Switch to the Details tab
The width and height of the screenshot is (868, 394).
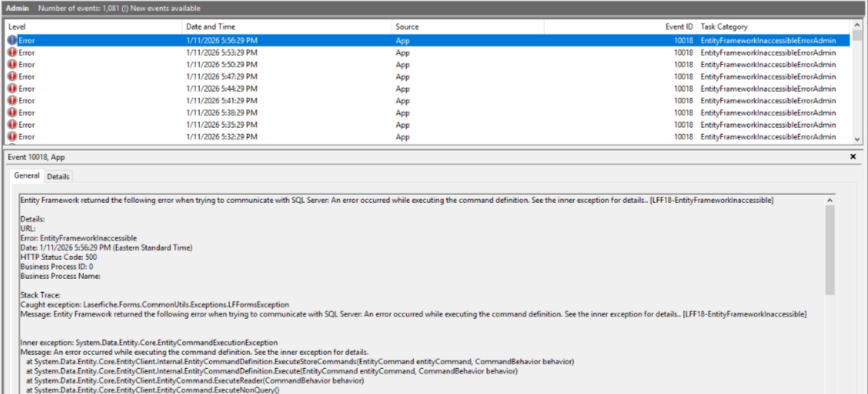(x=59, y=177)
